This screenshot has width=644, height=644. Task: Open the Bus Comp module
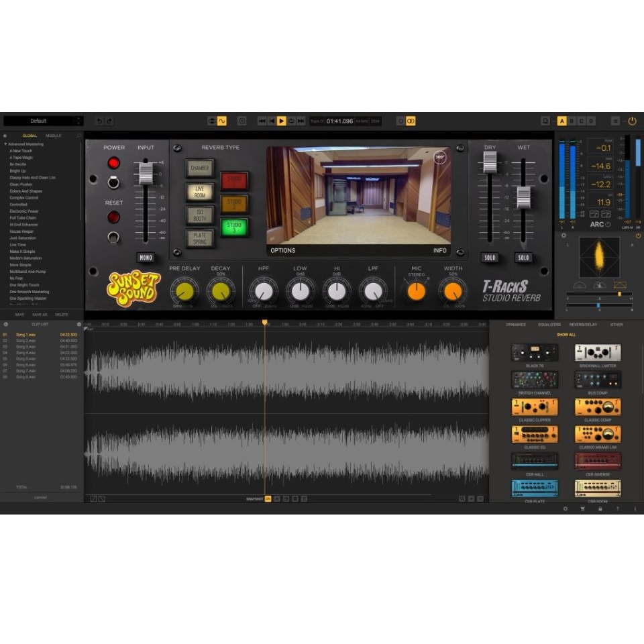tap(597, 380)
